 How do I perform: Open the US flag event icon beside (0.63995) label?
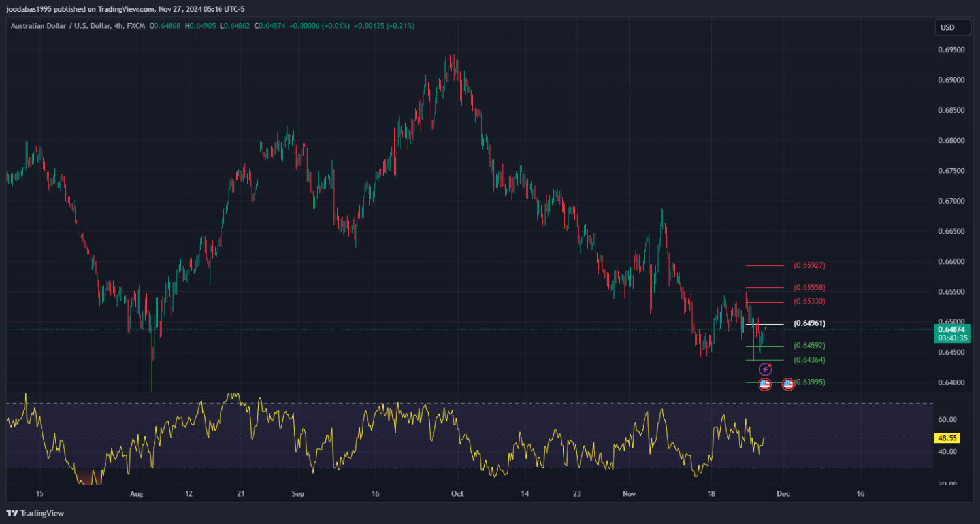789,384
